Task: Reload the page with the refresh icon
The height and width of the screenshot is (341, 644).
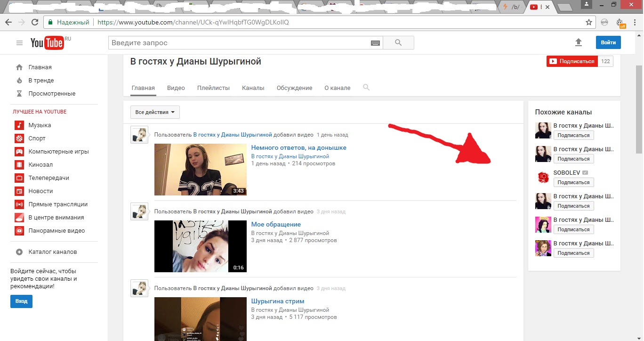Action: coord(34,22)
